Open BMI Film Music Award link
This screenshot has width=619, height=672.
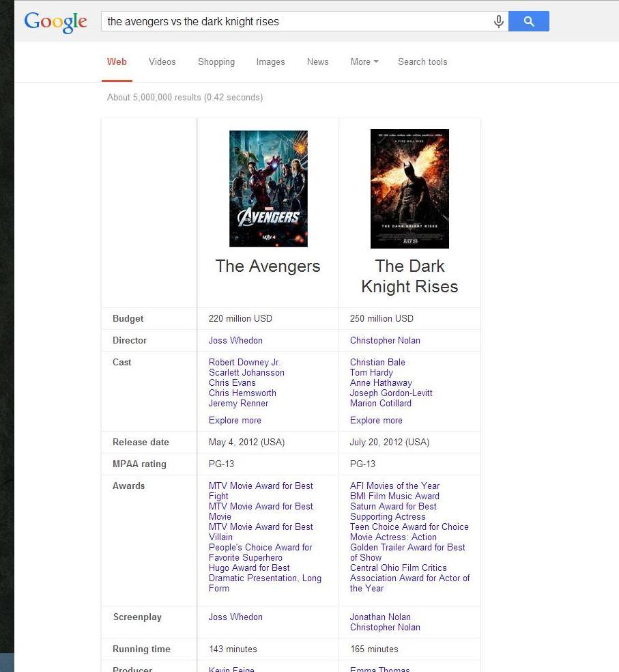[x=394, y=496]
